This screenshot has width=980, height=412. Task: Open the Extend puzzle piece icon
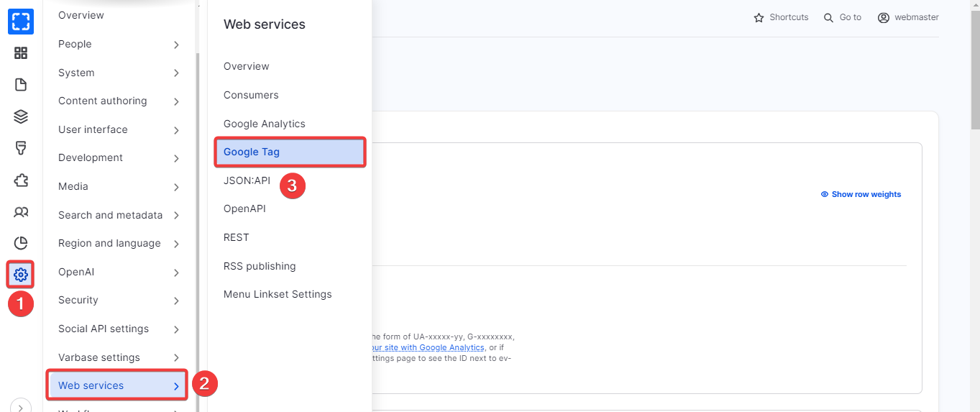[21, 180]
